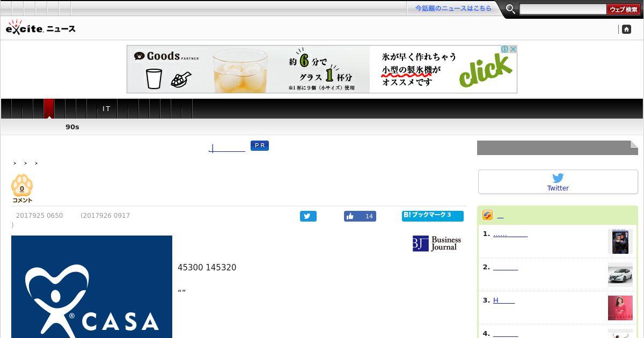The width and height of the screenshot is (644, 338).
Task: Click the blue PR badge
Action: pos(260,146)
